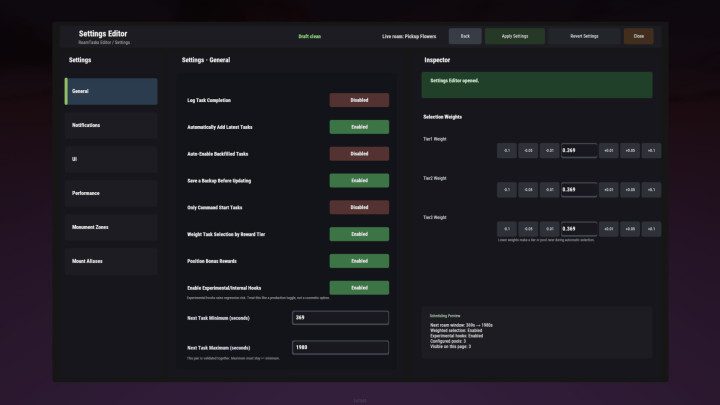
Task: Toggle Log Task Completion from Disabled
Action: [x=359, y=100]
